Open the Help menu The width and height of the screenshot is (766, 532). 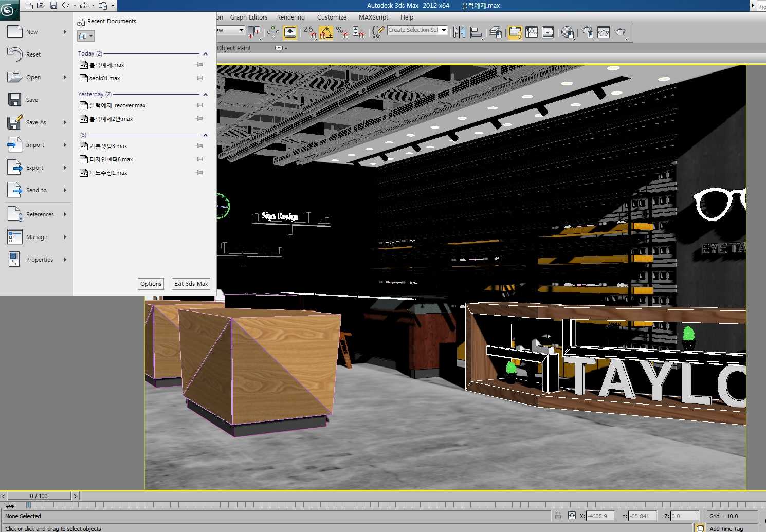407,17
